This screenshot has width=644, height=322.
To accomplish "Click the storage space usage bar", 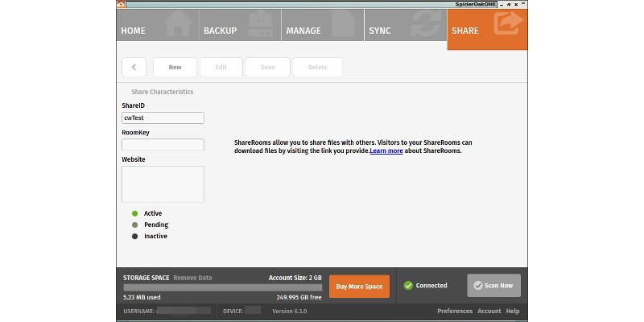I will [x=223, y=287].
